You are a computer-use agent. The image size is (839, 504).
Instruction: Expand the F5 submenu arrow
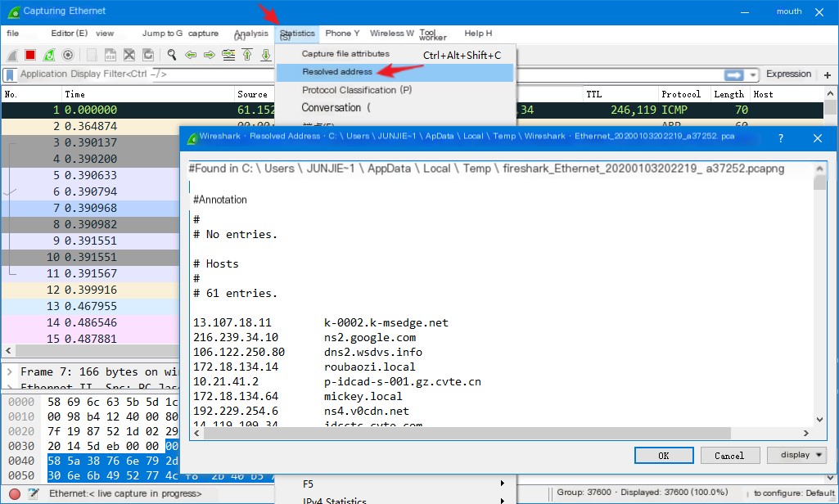click(502, 484)
